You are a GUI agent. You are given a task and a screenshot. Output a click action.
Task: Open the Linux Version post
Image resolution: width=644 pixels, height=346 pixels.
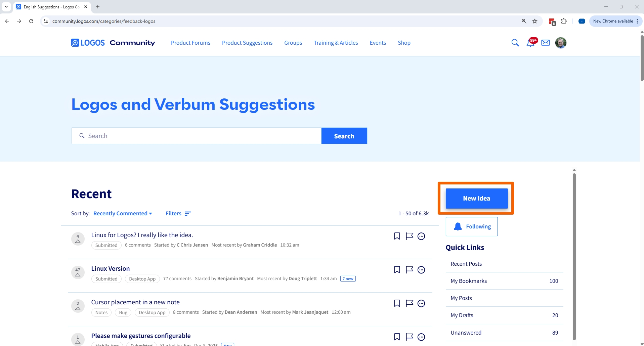tap(111, 268)
